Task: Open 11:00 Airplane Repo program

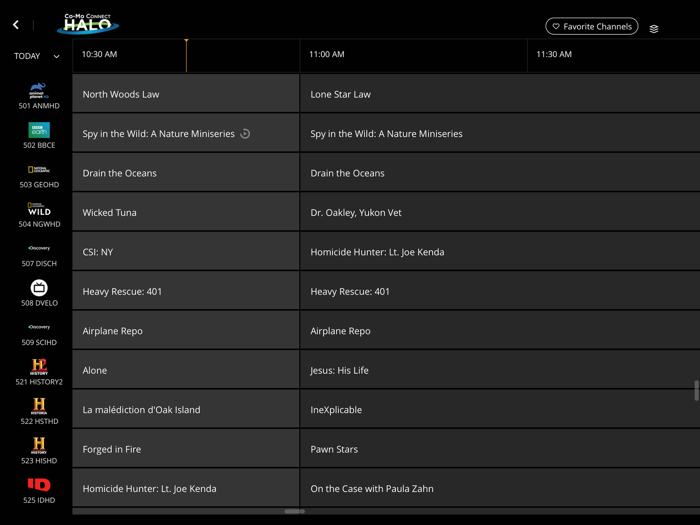Action: (500, 330)
